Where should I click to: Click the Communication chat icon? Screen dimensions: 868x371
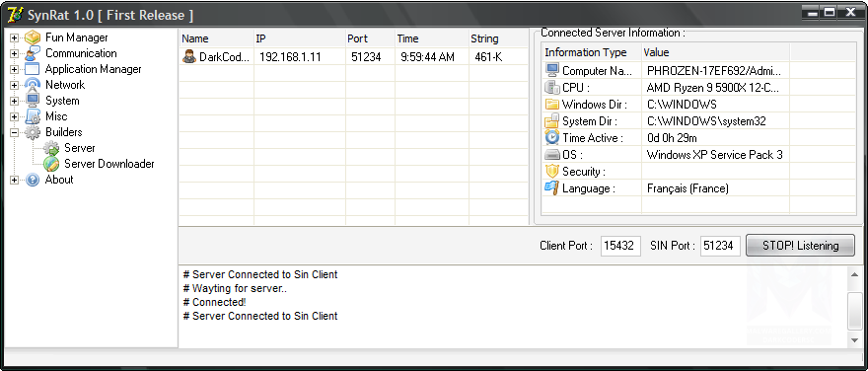click(33, 53)
